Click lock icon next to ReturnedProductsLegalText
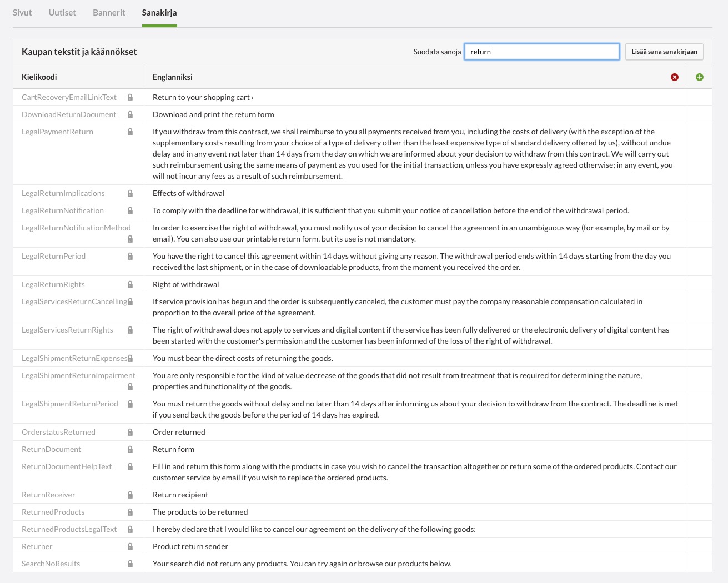 [130, 529]
